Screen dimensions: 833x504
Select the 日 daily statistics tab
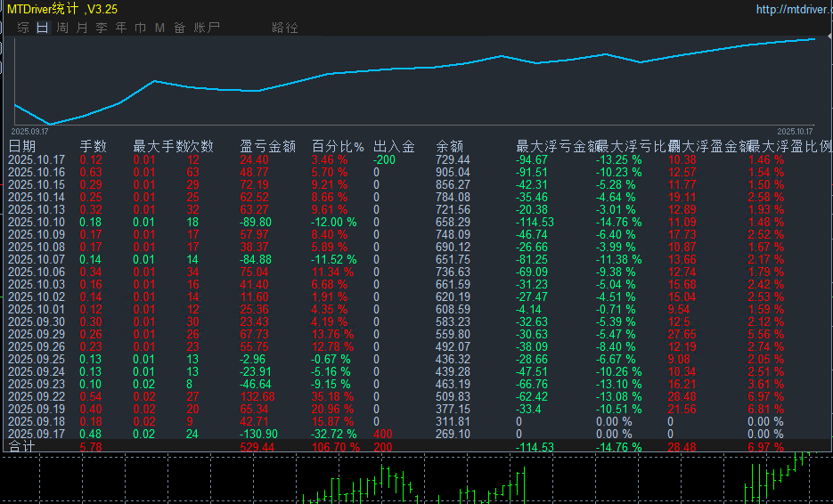click(x=43, y=28)
